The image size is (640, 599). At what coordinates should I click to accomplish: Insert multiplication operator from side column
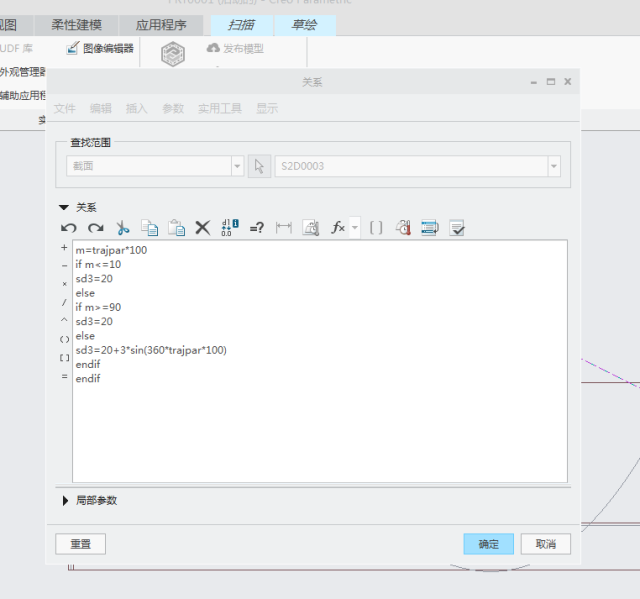64,284
